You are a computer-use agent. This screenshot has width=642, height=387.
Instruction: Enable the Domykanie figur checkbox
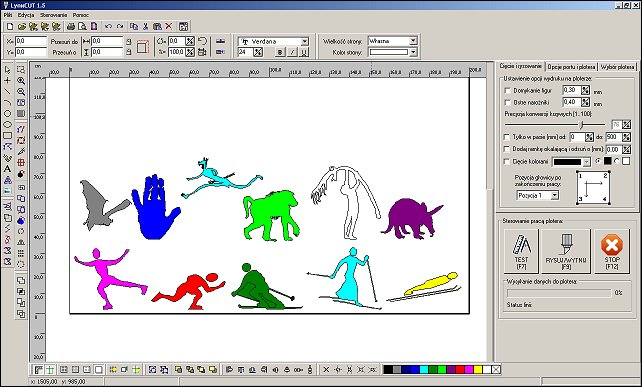pos(507,91)
